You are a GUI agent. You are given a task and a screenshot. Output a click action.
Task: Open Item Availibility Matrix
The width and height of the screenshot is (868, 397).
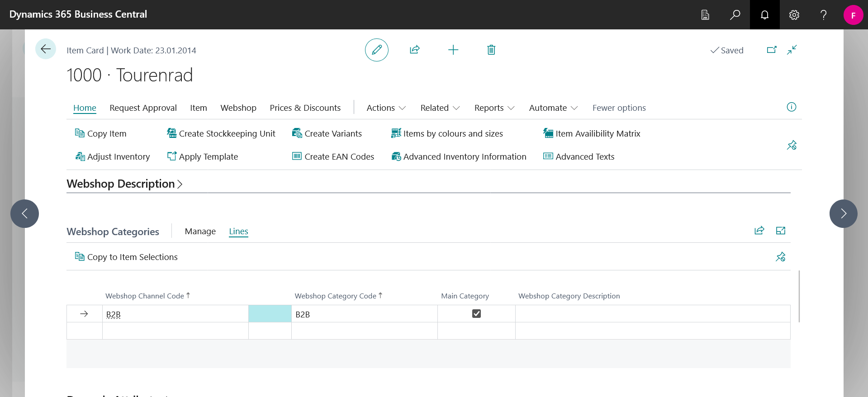pos(592,133)
